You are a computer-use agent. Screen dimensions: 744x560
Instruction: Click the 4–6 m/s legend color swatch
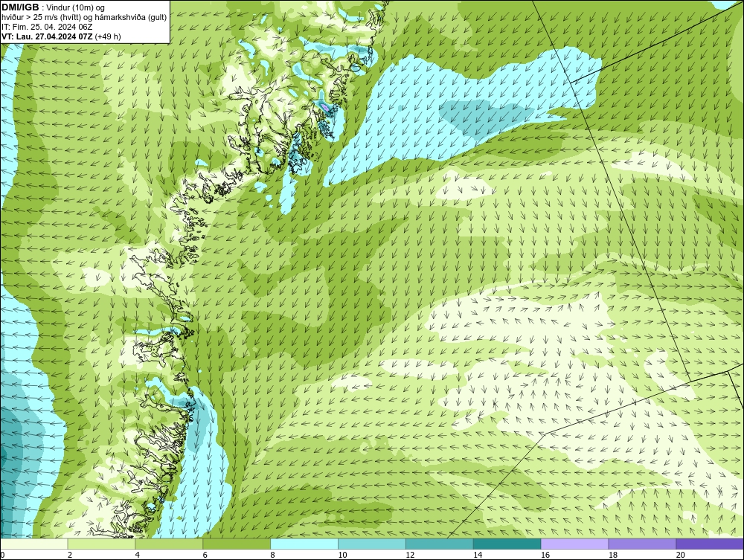pyautogui.click(x=169, y=544)
